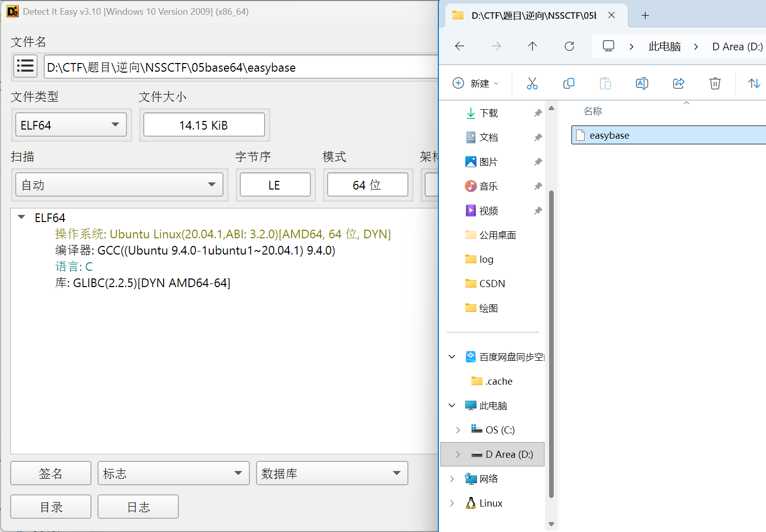
Task: Open the 文件类型 ELF64 dropdown
Action: tap(71, 125)
